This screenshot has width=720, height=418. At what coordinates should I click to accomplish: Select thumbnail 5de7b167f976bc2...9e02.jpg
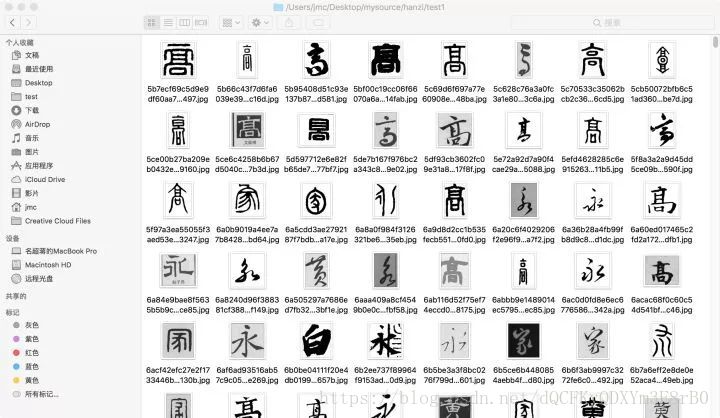pyautogui.click(x=385, y=130)
